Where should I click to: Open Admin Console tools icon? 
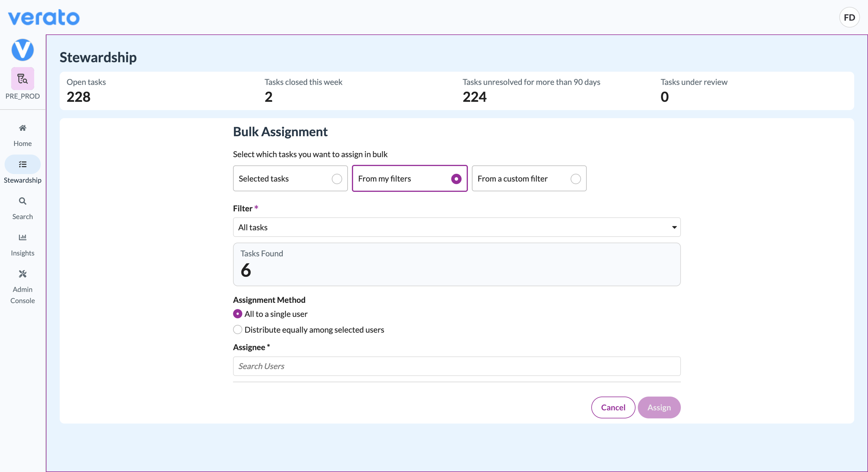click(x=22, y=274)
